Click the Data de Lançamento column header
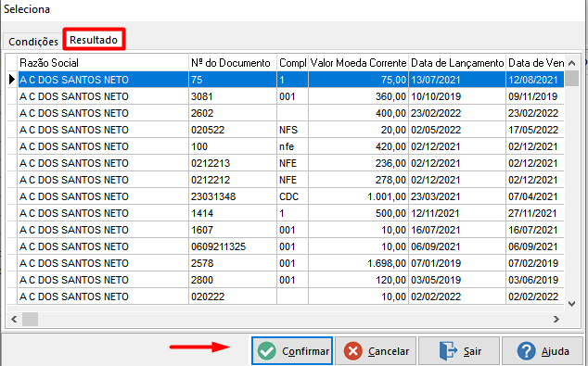Screen dimensions: 588x366 coord(457,63)
